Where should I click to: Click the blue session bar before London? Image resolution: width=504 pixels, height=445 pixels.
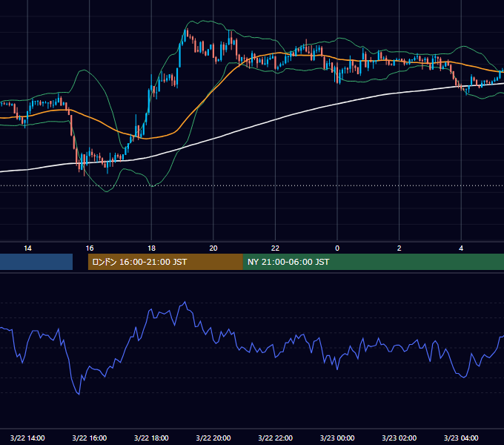click(36, 262)
